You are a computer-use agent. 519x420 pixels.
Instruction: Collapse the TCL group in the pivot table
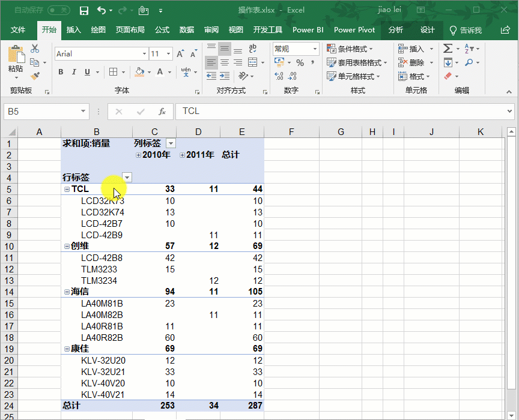[x=66, y=188]
